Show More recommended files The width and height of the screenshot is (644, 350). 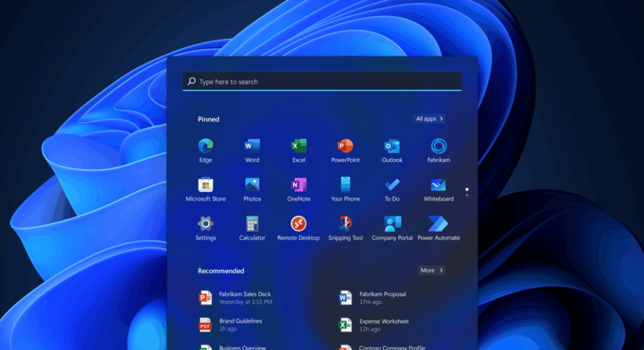coord(431,270)
